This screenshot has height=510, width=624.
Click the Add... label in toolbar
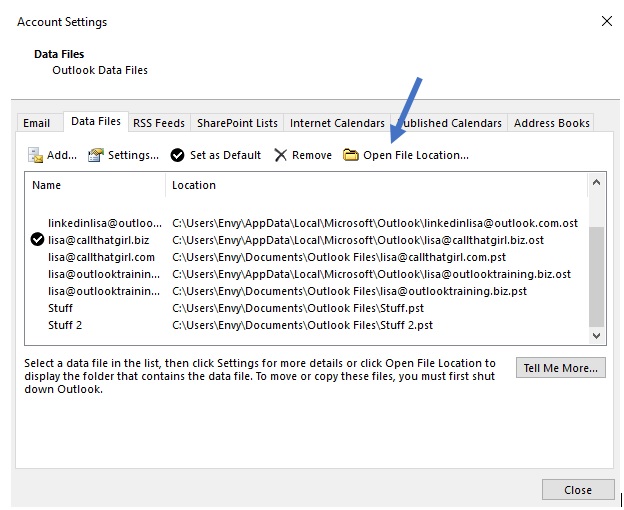point(62,155)
